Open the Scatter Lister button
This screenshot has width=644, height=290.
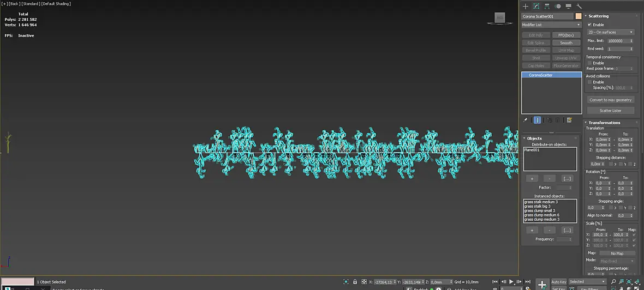click(611, 110)
